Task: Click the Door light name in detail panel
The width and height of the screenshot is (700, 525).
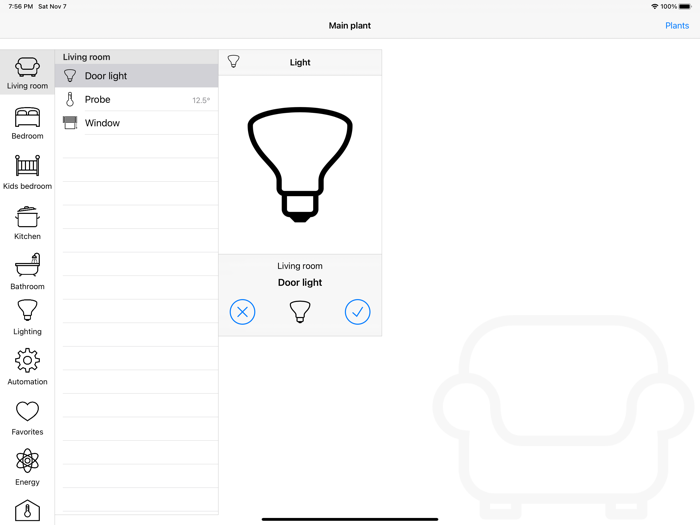Action: (300, 283)
